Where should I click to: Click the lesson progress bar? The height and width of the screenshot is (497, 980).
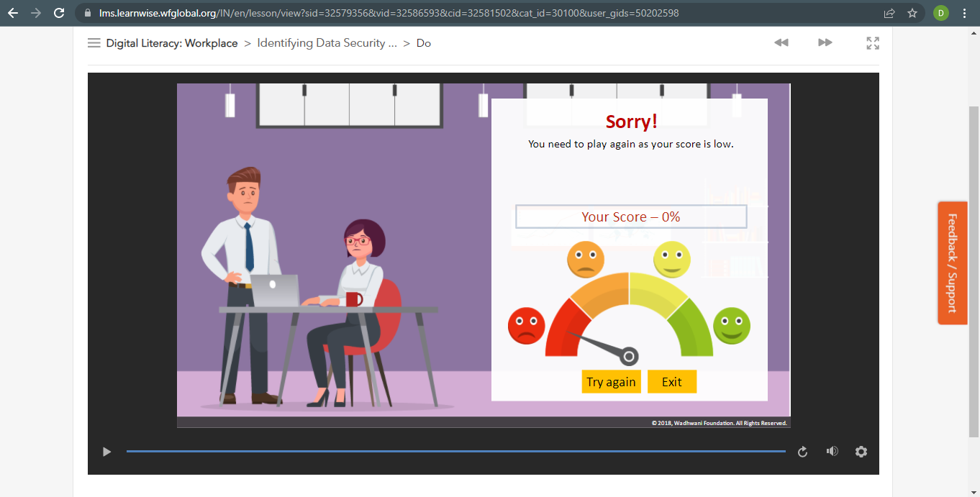click(455, 452)
